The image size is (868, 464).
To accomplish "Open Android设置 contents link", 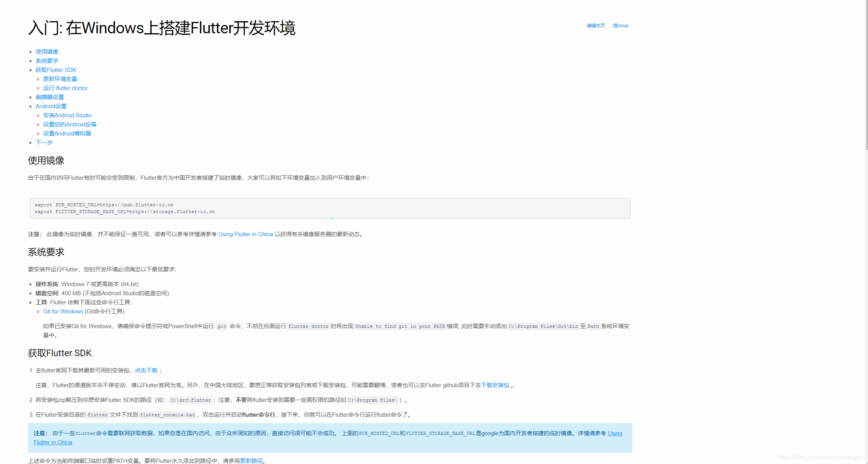I will click(x=51, y=106).
